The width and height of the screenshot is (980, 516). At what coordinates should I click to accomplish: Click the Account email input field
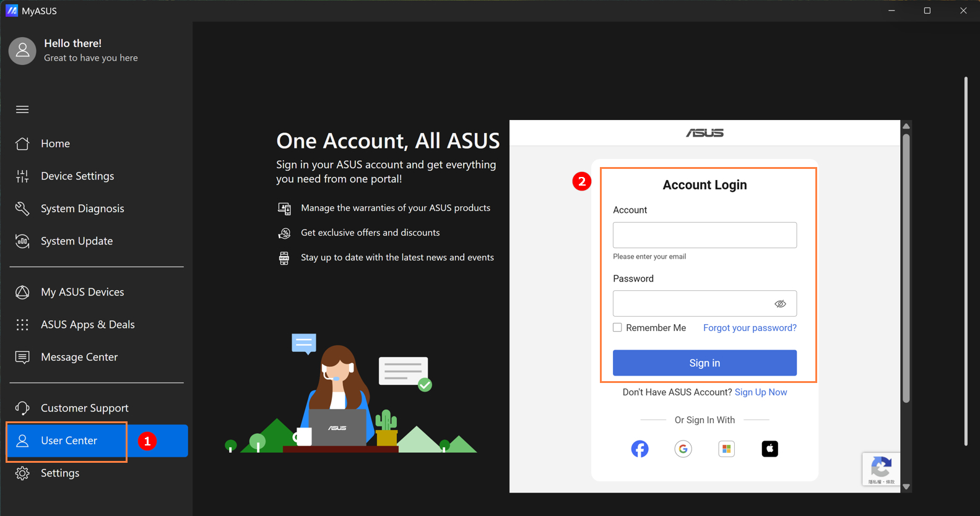click(x=704, y=235)
